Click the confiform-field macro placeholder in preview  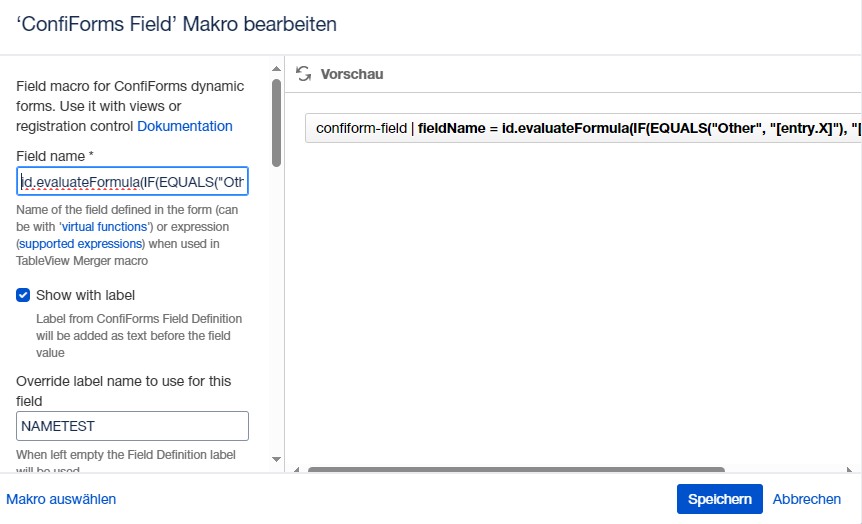583,128
